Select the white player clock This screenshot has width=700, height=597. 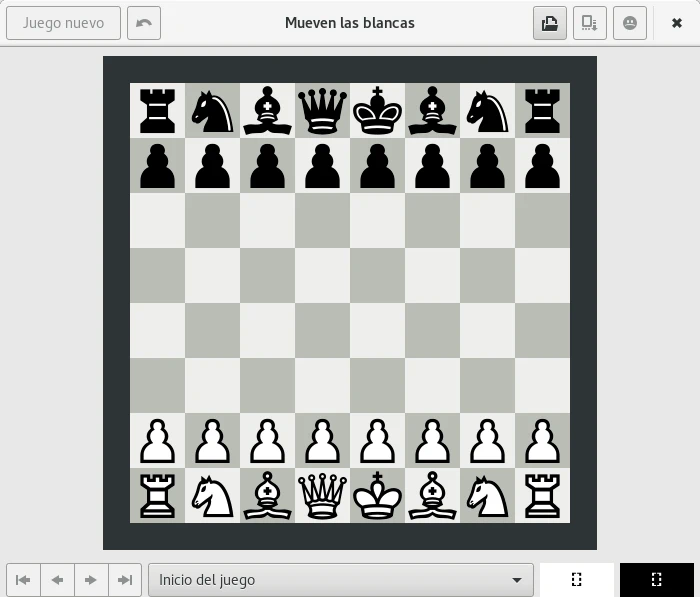[x=577, y=580]
